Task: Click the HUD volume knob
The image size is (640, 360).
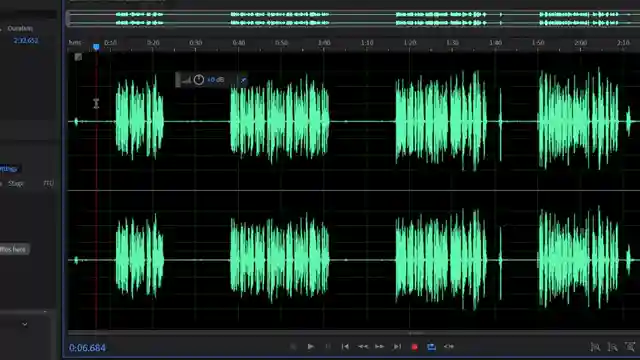Action: click(x=199, y=80)
